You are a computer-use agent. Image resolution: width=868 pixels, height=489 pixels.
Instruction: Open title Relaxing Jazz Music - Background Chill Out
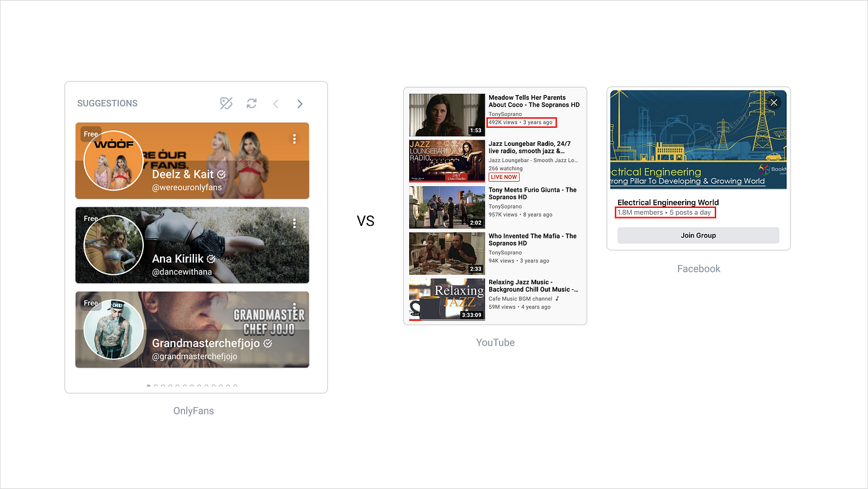point(534,286)
